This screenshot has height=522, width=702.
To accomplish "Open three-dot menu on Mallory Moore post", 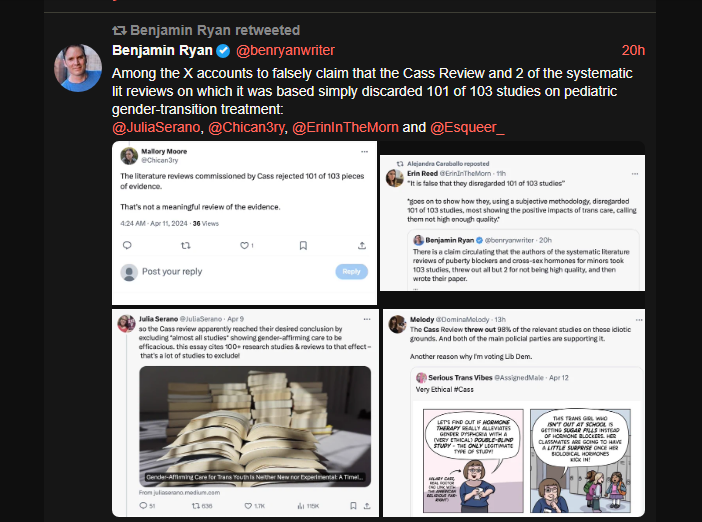I will pyautogui.click(x=364, y=152).
